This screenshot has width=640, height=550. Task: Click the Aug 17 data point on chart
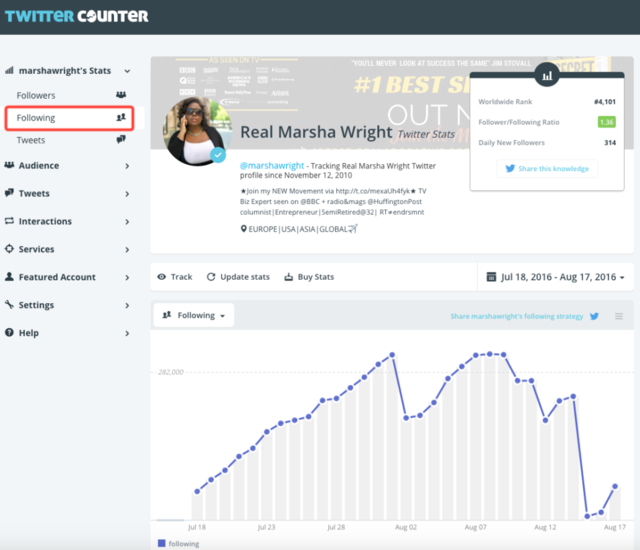point(615,486)
